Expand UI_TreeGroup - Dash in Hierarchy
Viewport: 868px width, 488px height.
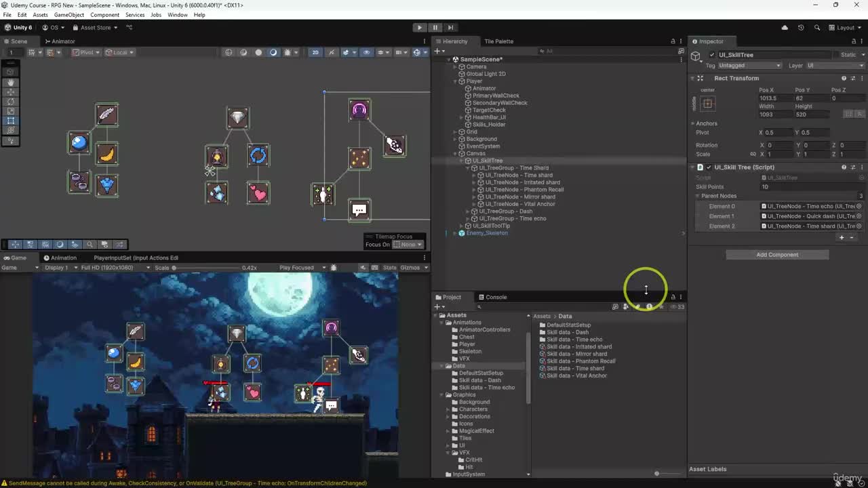(x=469, y=211)
